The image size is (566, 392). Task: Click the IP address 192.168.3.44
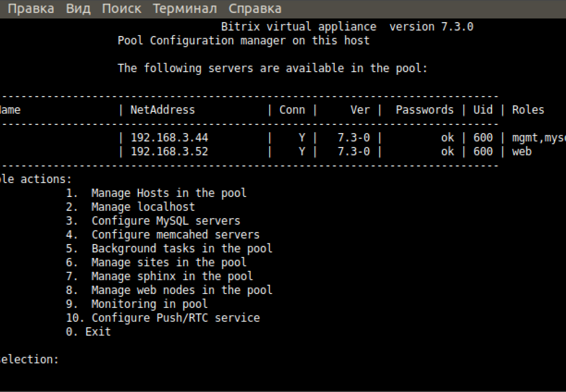(169, 138)
